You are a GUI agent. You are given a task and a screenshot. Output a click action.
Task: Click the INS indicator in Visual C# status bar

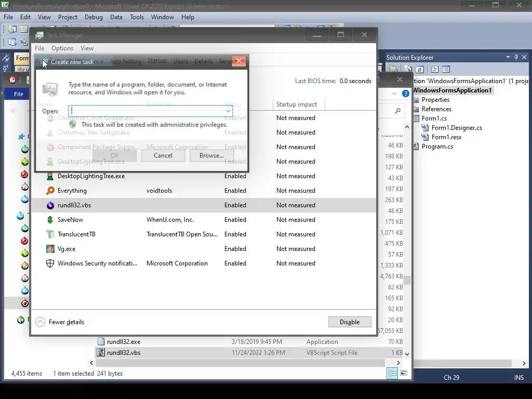click(519, 377)
